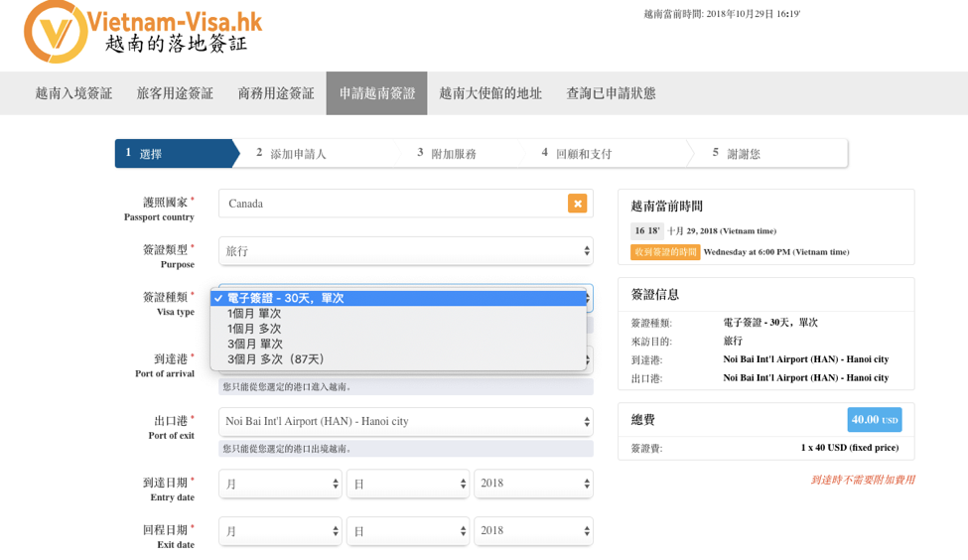968x560 pixels.
Task: Choose 1個月 單次 visa type
Action: click(254, 314)
